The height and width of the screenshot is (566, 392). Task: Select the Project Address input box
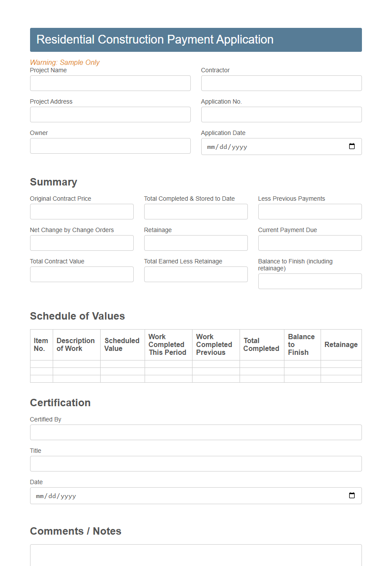pyautogui.click(x=110, y=115)
